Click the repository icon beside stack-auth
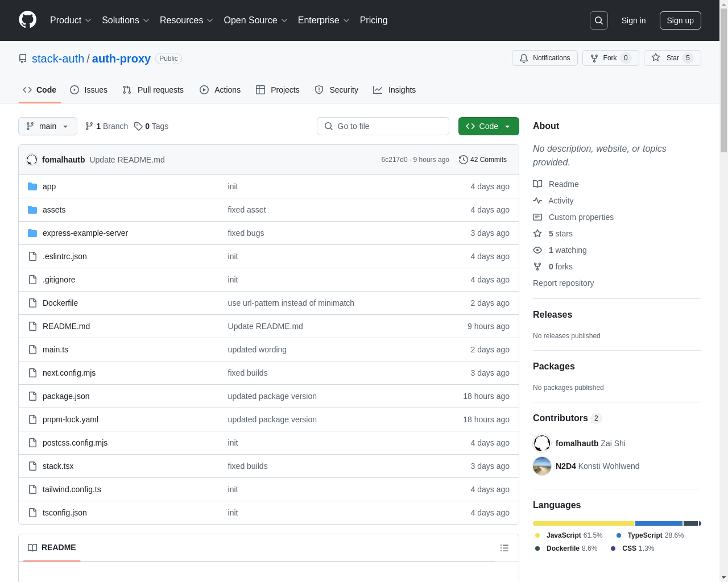The height and width of the screenshot is (582, 728). click(23, 59)
